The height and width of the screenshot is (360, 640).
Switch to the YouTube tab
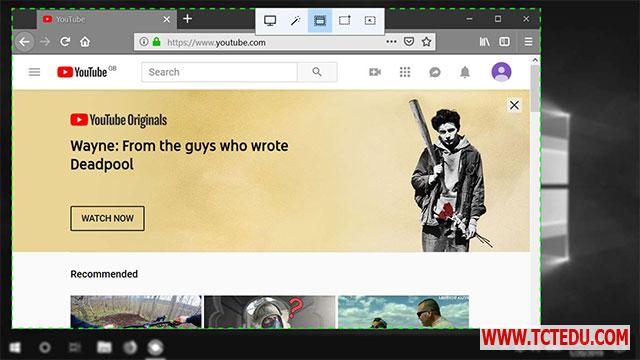[x=107, y=19]
